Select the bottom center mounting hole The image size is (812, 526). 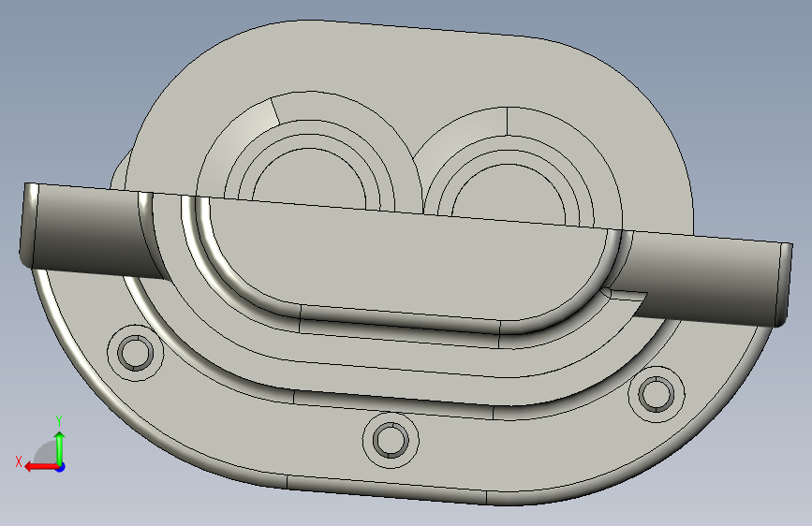tap(391, 440)
